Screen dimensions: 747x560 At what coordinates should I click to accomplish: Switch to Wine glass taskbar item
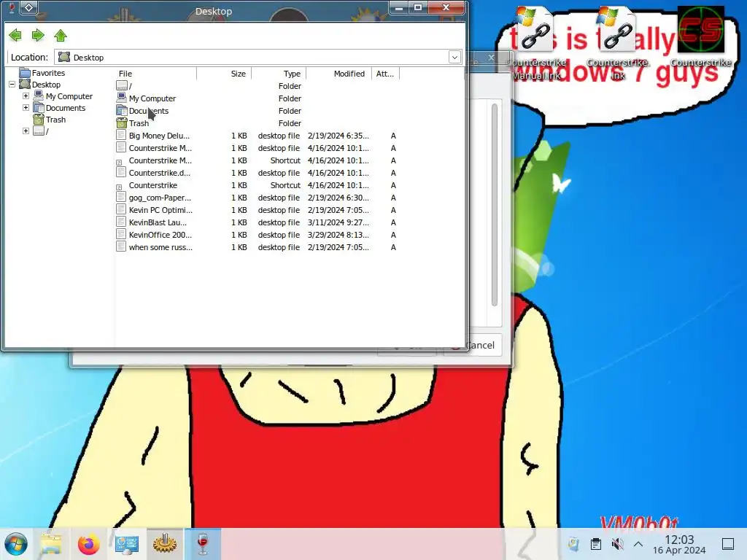click(x=203, y=544)
